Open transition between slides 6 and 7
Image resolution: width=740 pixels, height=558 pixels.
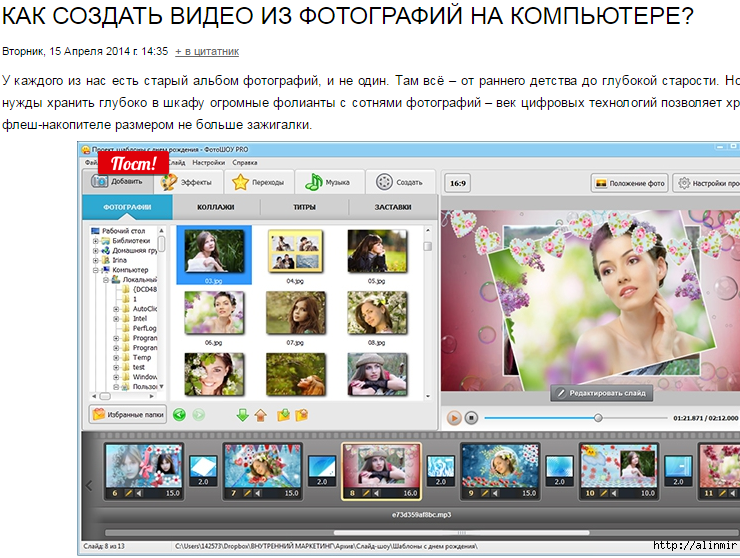[x=203, y=471]
